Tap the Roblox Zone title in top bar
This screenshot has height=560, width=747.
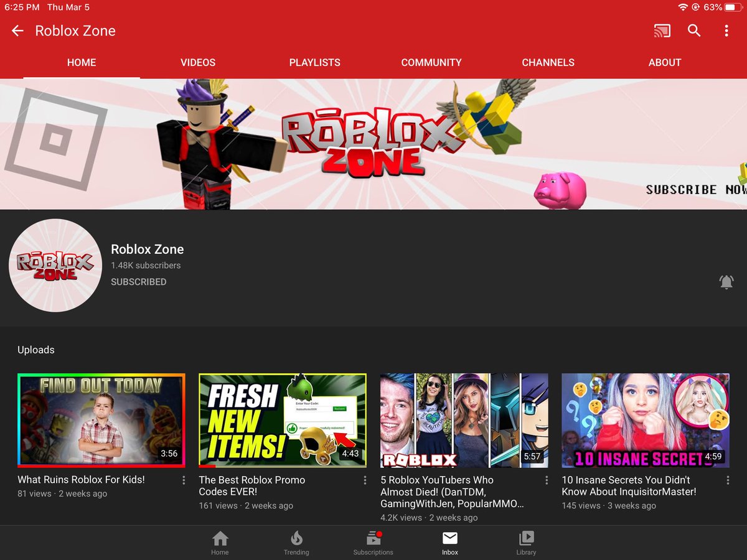pos(75,30)
